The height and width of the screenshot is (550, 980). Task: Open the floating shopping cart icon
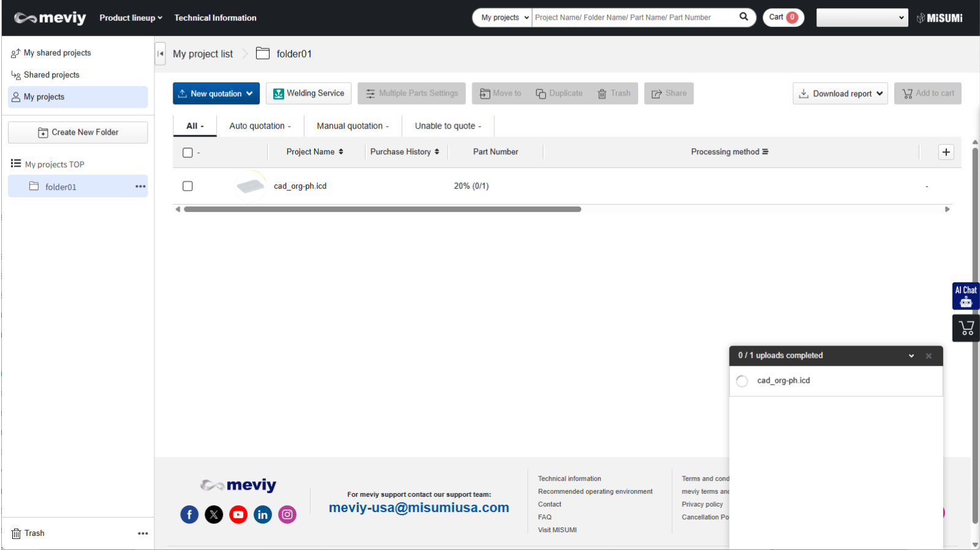click(x=966, y=328)
